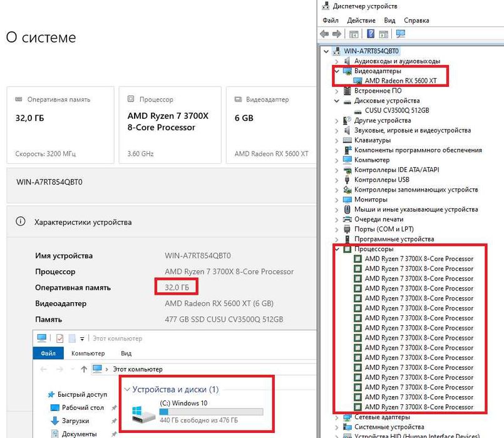Click the Properties checkmark icon in Explorer title bar
The width and height of the screenshot is (504, 438).
59,338
